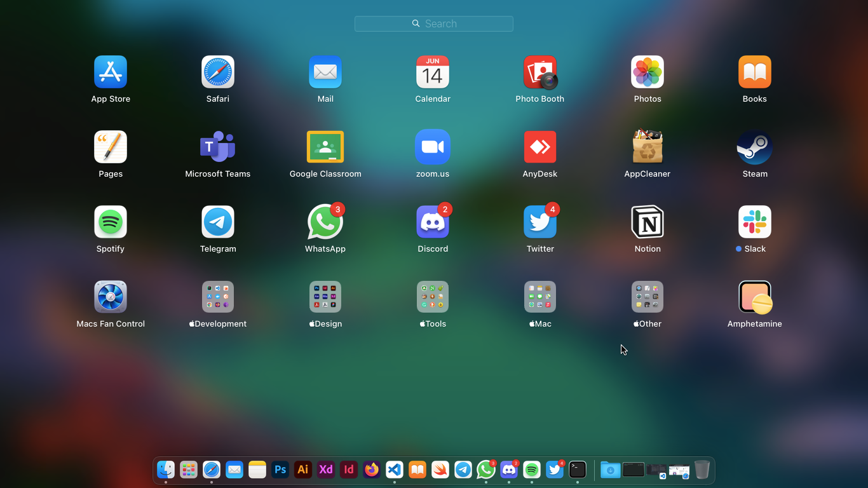Open Notes from the Dock
868x488 pixels.
257,470
